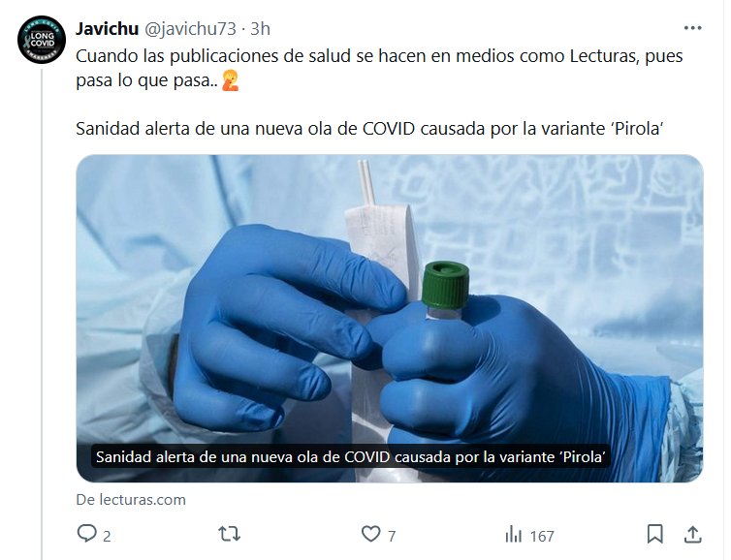Click the 'De lecturas.com' source link
This screenshot has height=560, width=731.
131,500
